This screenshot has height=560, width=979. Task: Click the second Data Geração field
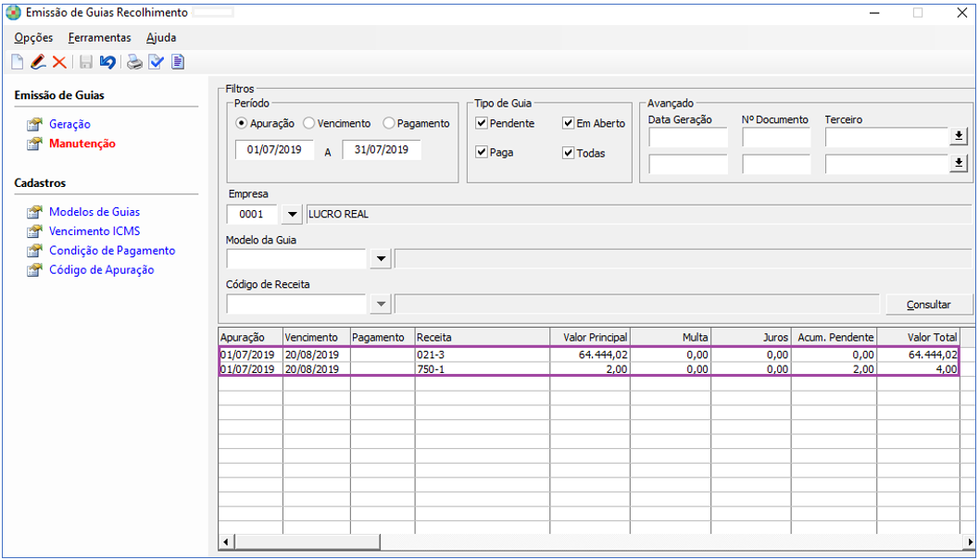tap(688, 164)
